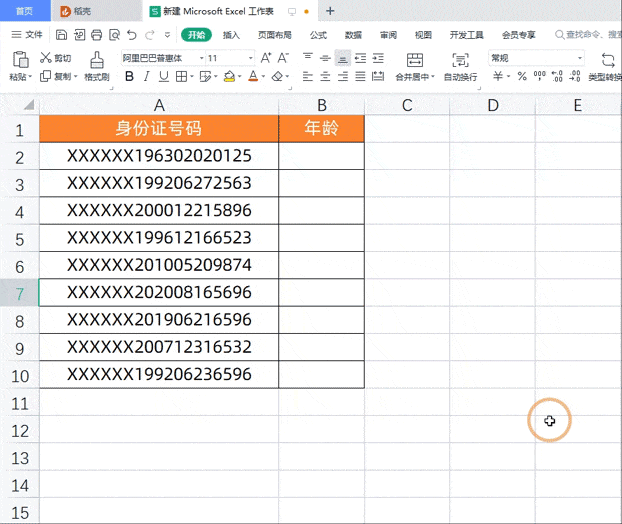
Task: Open the number format (常规) dropdown
Action: 580,58
